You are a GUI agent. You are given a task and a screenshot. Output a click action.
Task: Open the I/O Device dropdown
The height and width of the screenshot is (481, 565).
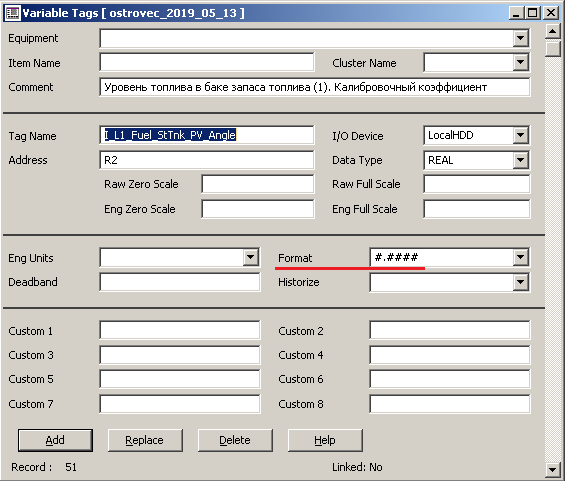[x=520, y=135]
